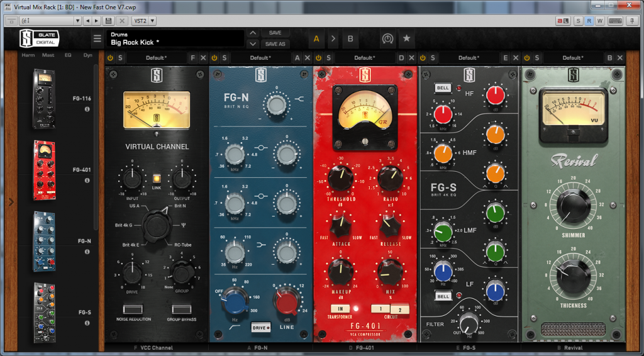Copy A to B with the arrow button
Viewport: 644px width, 356px height.
333,38
